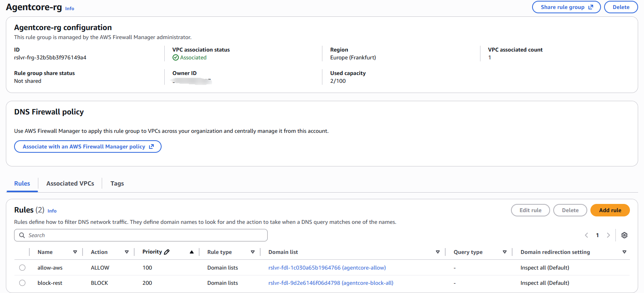Click the Not shared status text
Viewport: 644px width, 293px height.
click(x=28, y=81)
